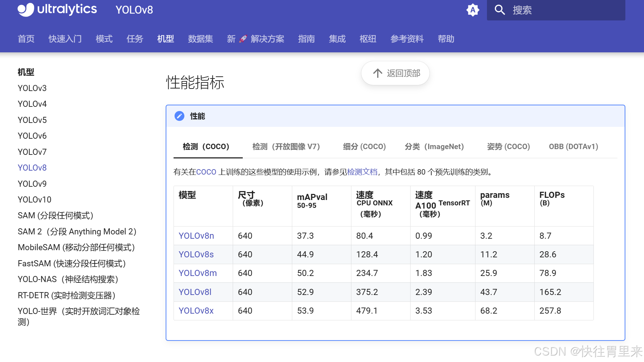Click the 机型 sidebar section title
Screen dimensions: 644x362
[x=26, y=72]
